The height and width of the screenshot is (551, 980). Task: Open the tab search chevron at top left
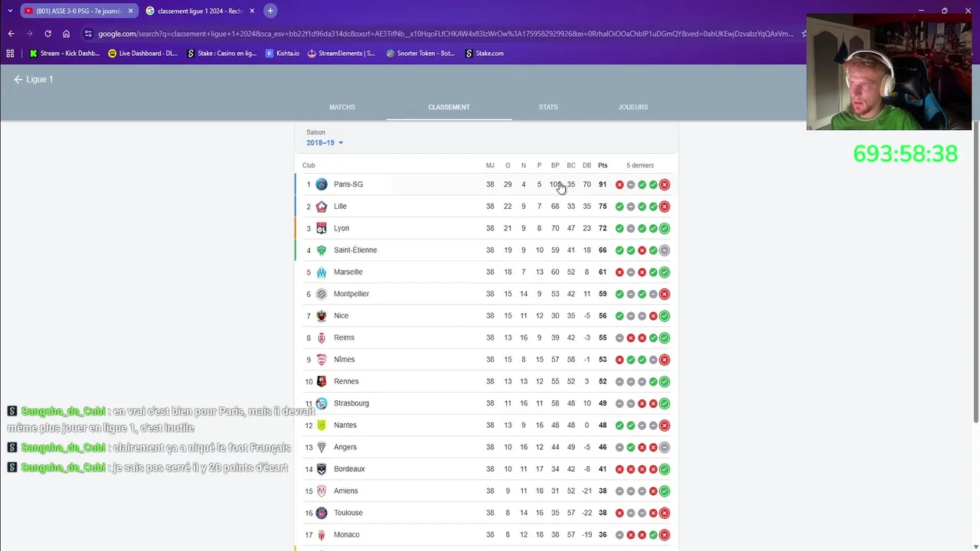tap(10, 11)
